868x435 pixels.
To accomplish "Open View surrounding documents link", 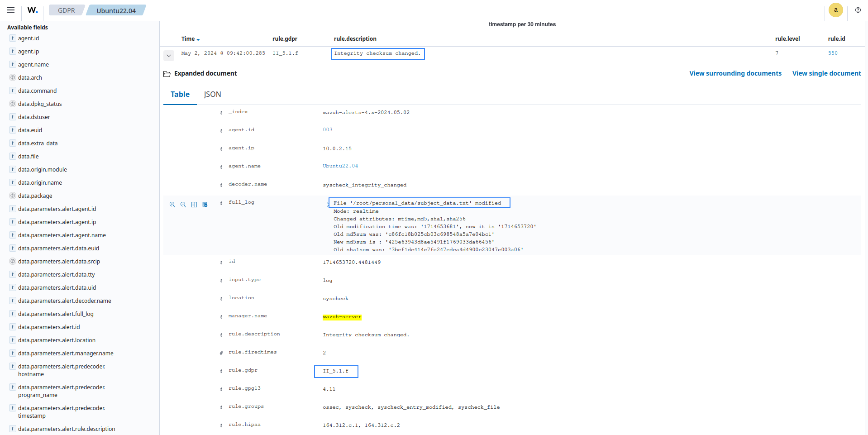I will click(x=735, y=73).
